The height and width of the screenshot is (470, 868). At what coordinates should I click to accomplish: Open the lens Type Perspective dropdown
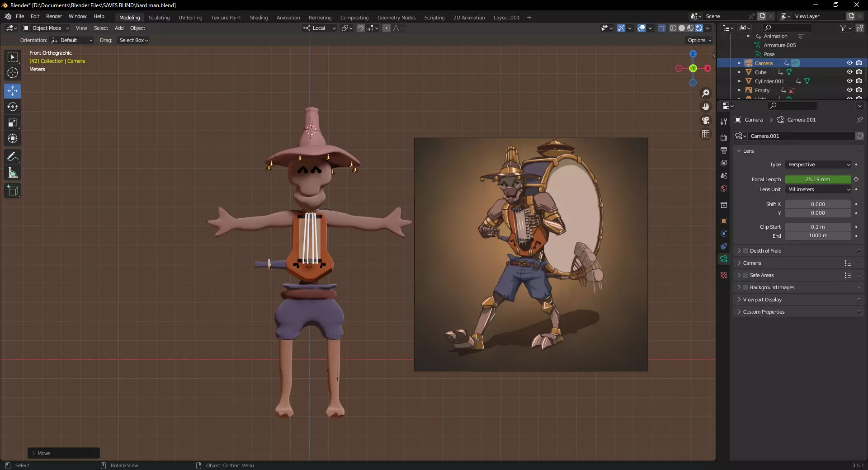[818, 164]
